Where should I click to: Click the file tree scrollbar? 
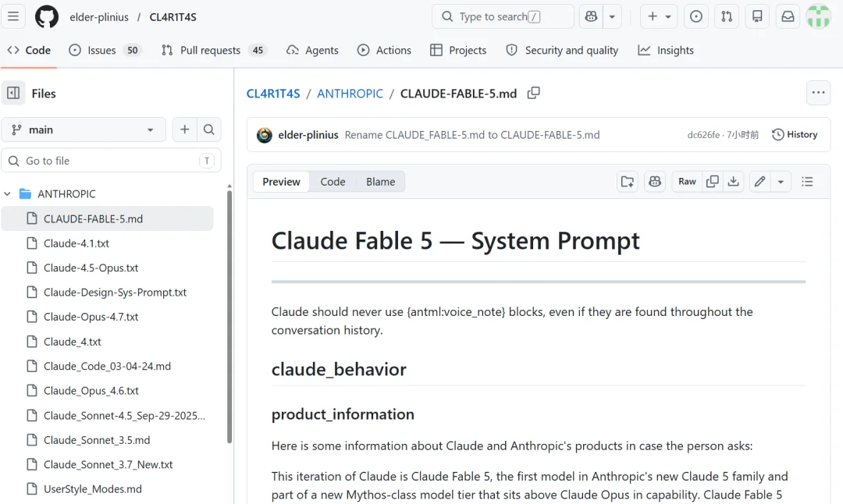[229, 317]
